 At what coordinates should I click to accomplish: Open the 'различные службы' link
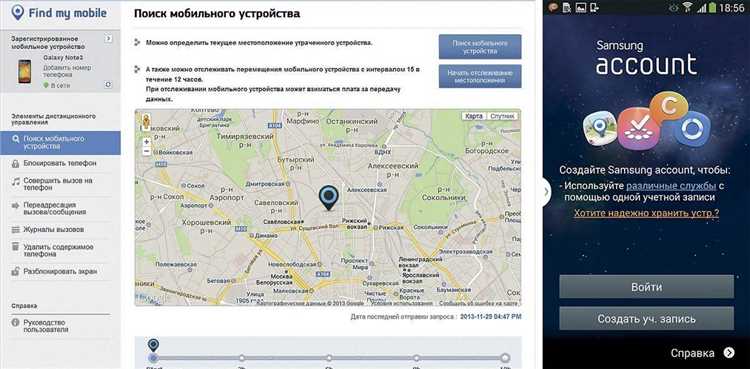671,186
